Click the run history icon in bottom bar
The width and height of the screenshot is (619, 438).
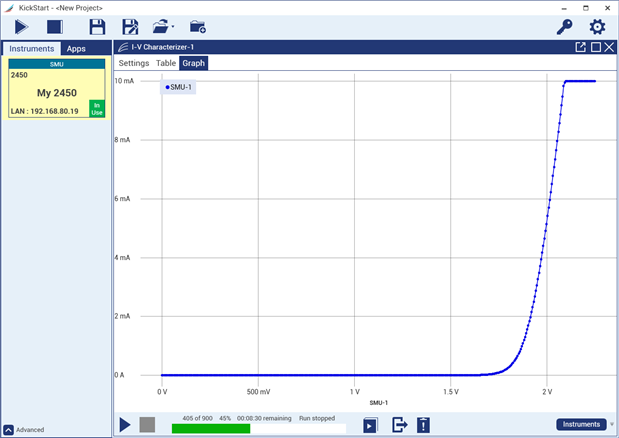point(370,425)
